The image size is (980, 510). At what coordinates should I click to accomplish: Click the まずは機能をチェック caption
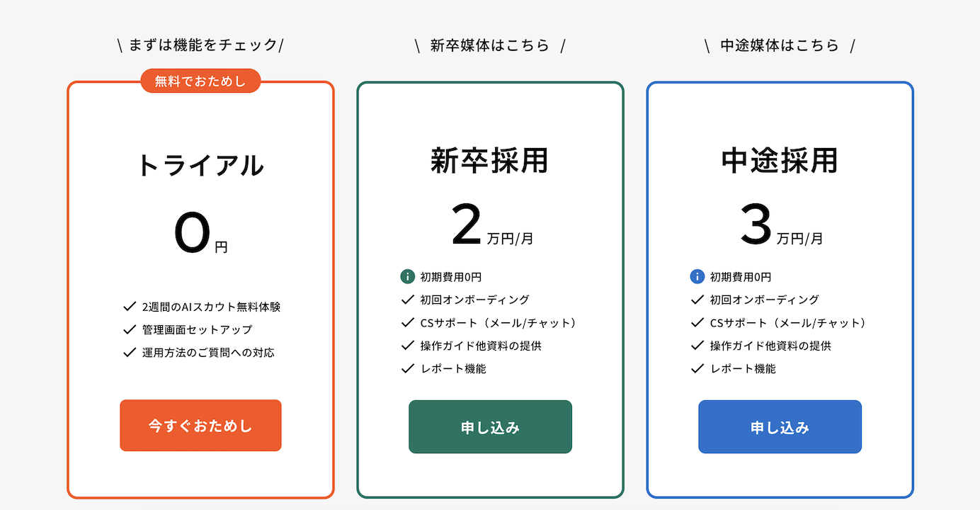click(x=200, y=45)
